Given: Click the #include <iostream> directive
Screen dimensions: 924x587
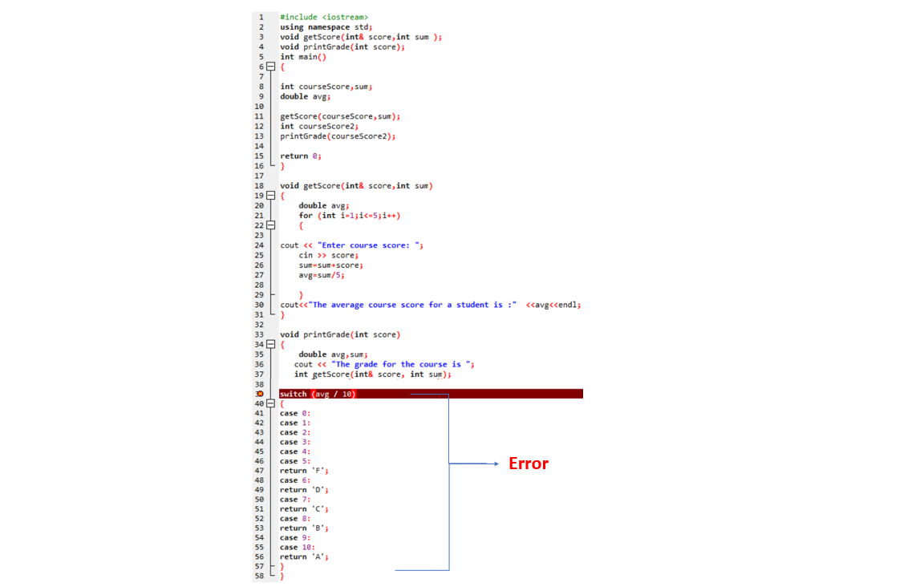Looking at the screenshot, I should (323, 17).
